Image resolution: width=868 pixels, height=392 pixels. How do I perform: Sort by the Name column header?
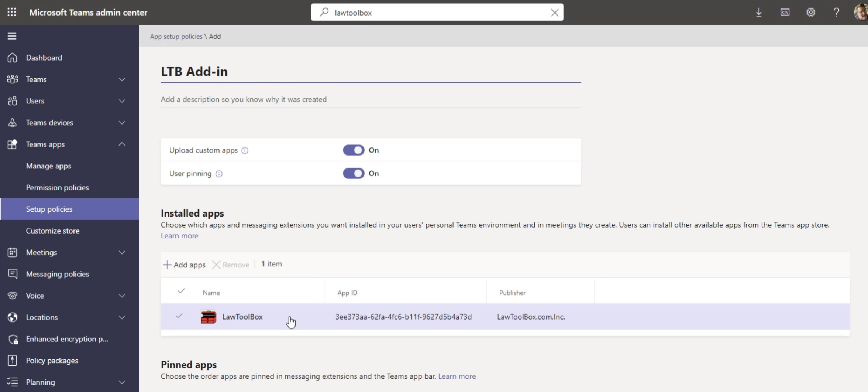point(211,293)
